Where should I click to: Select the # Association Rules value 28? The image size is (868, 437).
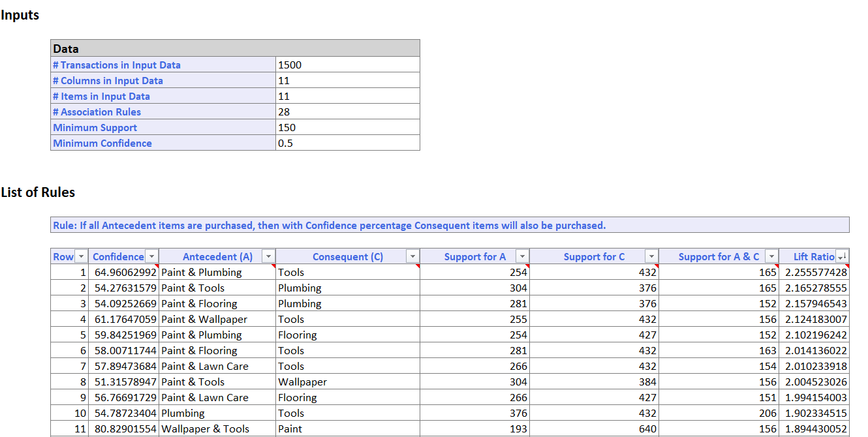click(347, 112)
